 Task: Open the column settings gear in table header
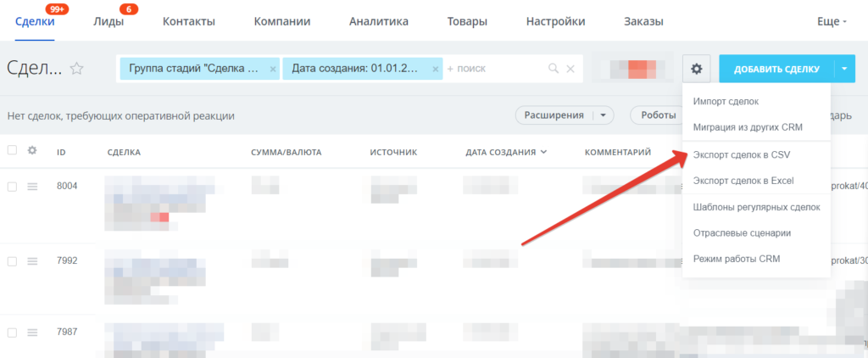[33, 151]
